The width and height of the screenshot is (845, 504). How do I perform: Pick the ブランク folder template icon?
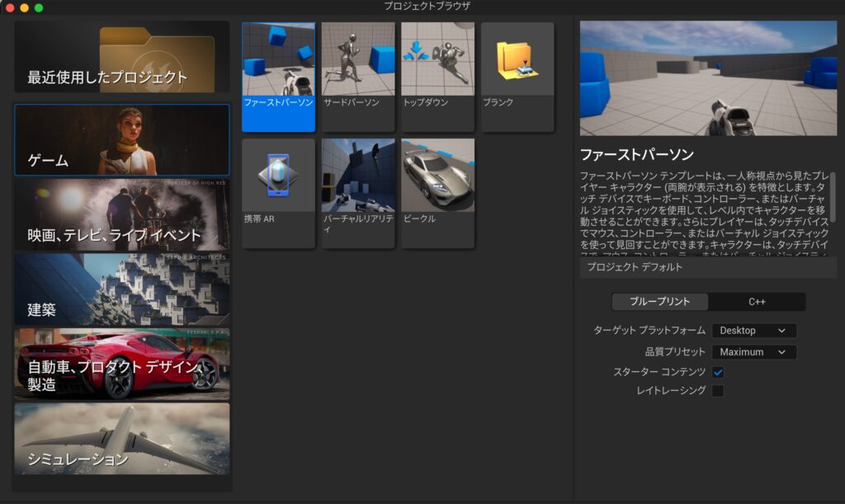[517, 59]
